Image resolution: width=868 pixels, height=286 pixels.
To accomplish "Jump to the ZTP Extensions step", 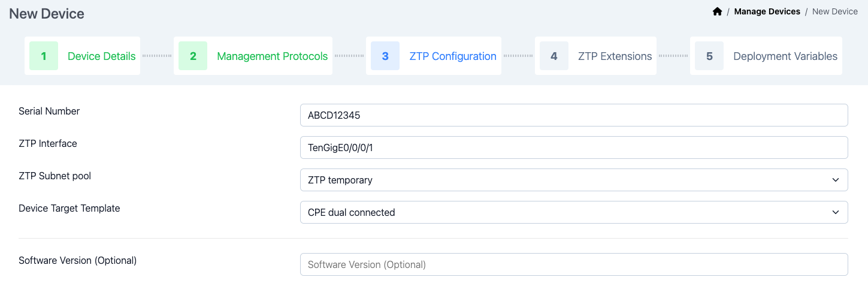I will coord(615,56).
